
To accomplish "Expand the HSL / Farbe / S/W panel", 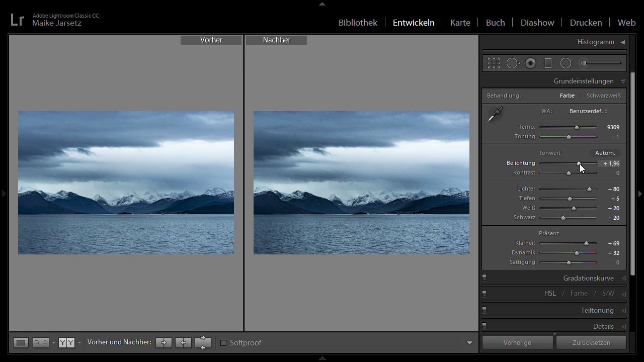I will (623, 294).
